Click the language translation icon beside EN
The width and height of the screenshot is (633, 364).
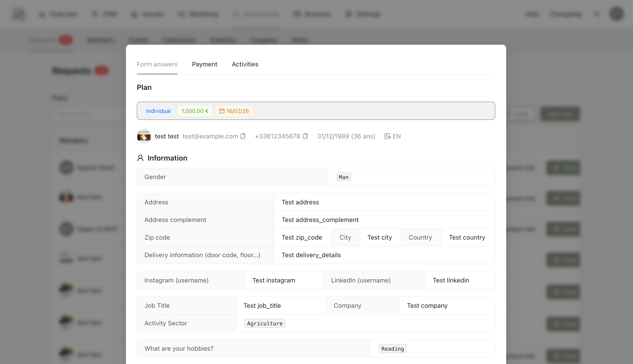click(x=387, y=136)
